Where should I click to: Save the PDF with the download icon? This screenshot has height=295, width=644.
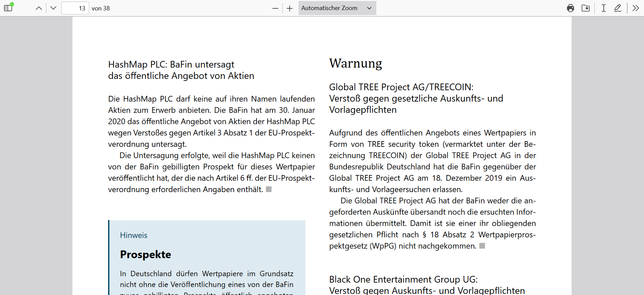tap(586, 8)
